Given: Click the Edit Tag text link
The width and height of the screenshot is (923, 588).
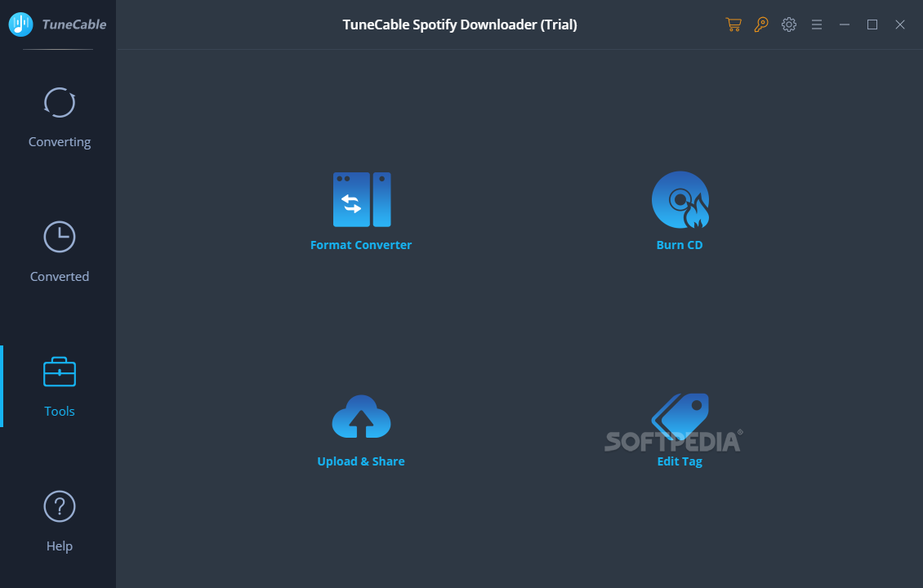Looking at the screenshot, I should point(680,461).
